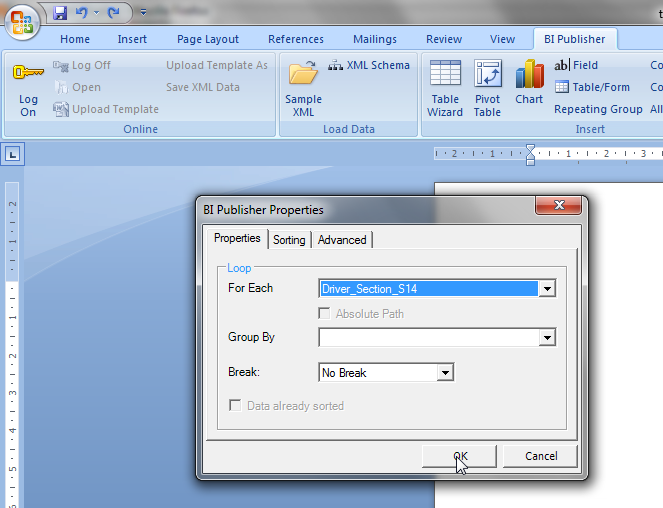Open the undo history dropdown arrow
The height and width of the screenshot is (508, 663).
click(x=96, y=13)
